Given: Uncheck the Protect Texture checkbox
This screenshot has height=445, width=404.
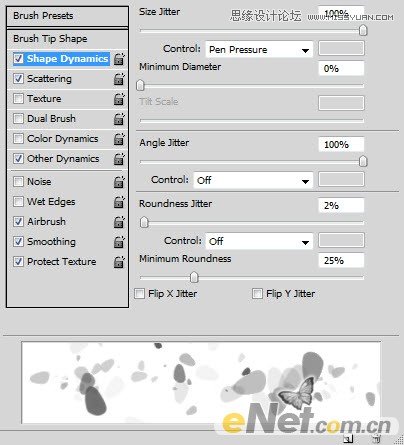Looking at the screenshot, I should [18, 261].
